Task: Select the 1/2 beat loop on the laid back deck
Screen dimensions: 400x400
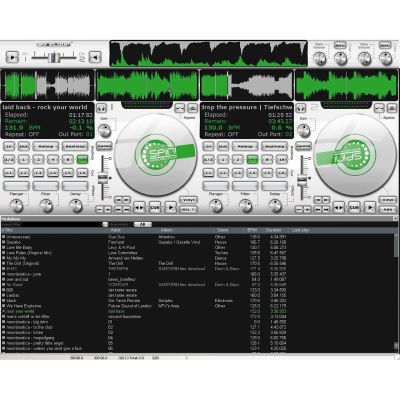Action: pyautogui.click(x=9, y=160)
